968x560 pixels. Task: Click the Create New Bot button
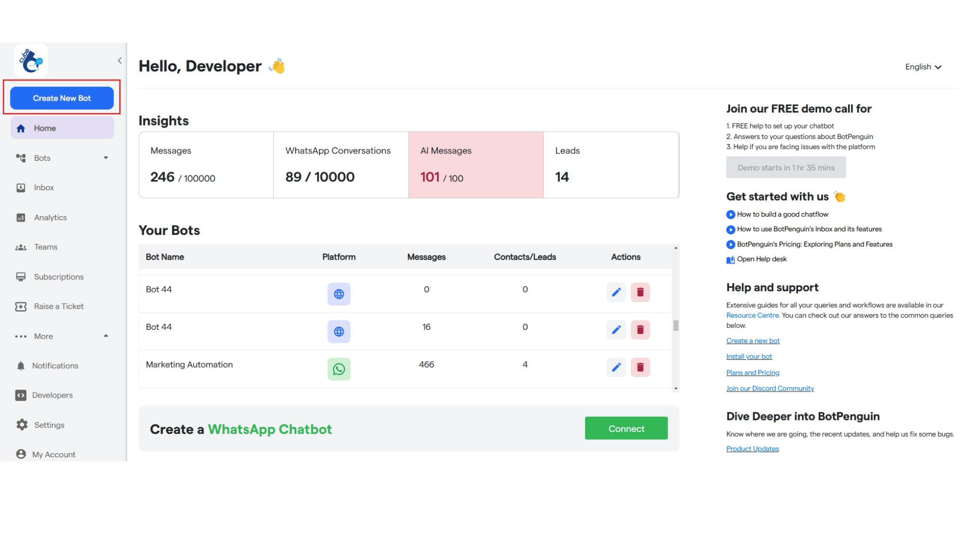pyautogui.click(x=61, y=97)
